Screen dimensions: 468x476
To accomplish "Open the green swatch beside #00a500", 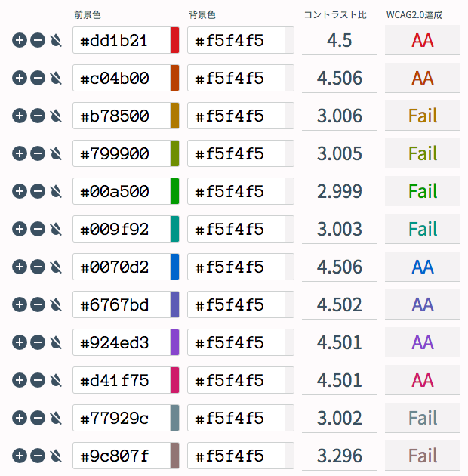I will click(x=174, y=191).
